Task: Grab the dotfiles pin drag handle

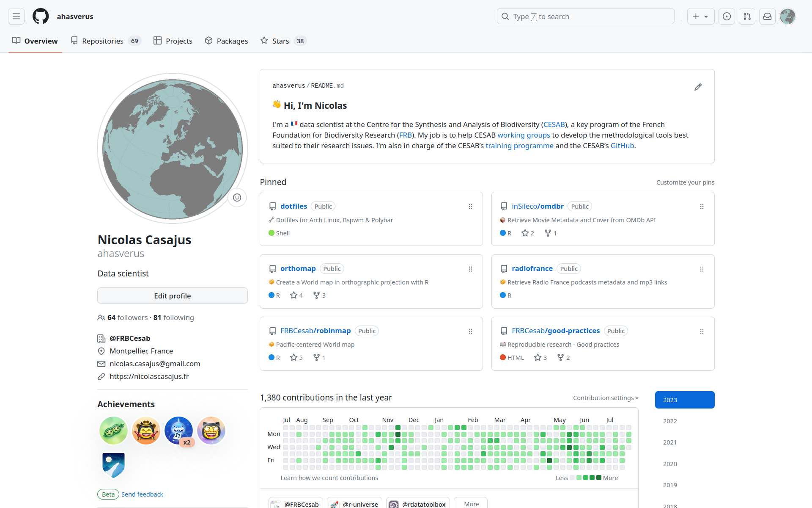Action: coord(470,207)
